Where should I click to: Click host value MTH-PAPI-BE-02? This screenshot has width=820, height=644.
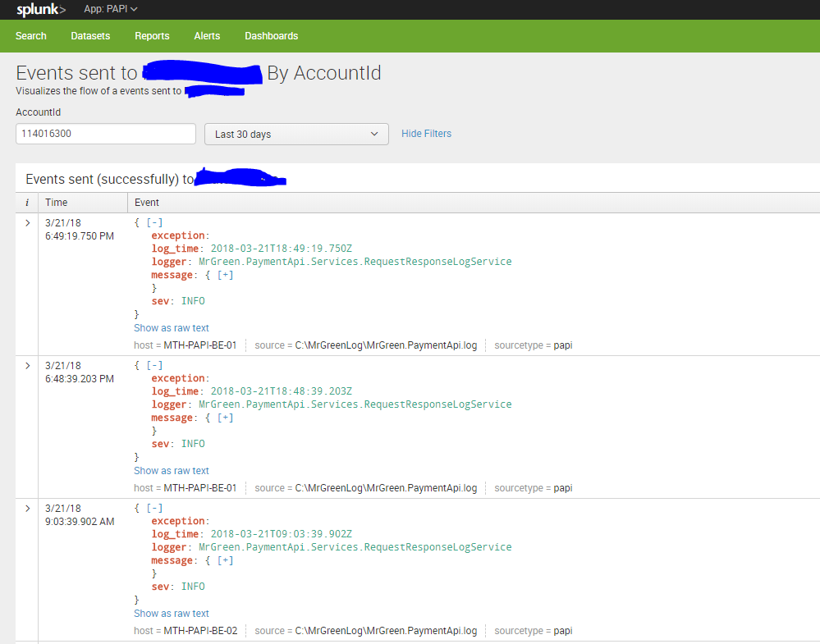tap(200, 631)
